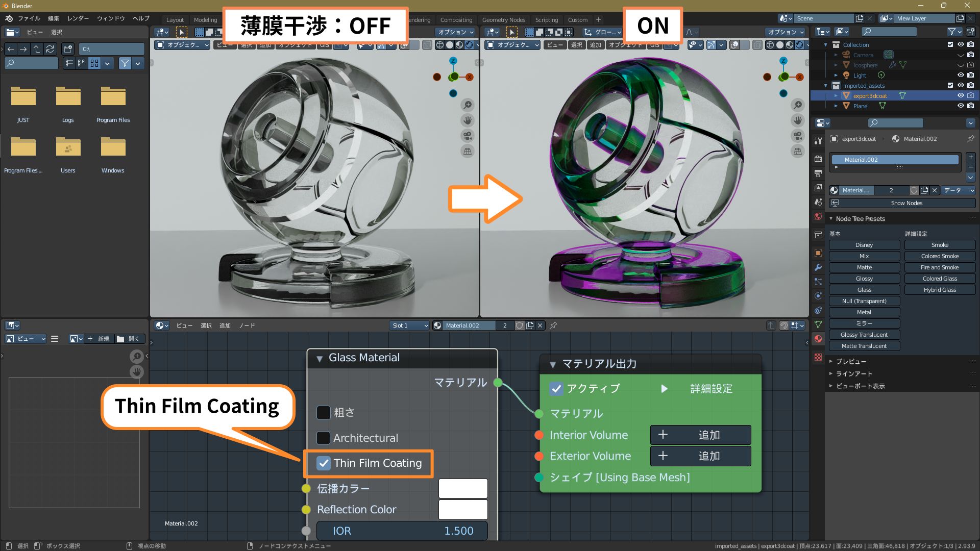This screenshot has height=551, width=980.
Task: Hide the Light object in viewport
Action: click(961, 75)
